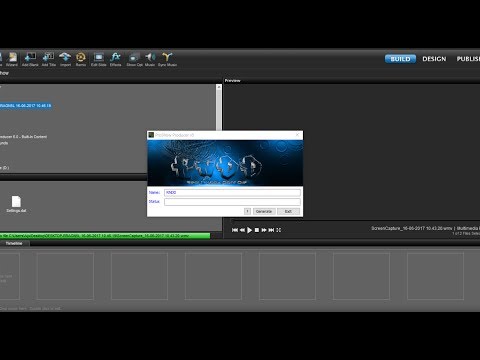The width and height of the screenshot is (480, 360).
Task: Close the ProShow Producer keygen dialog
Action: point(298,135)
